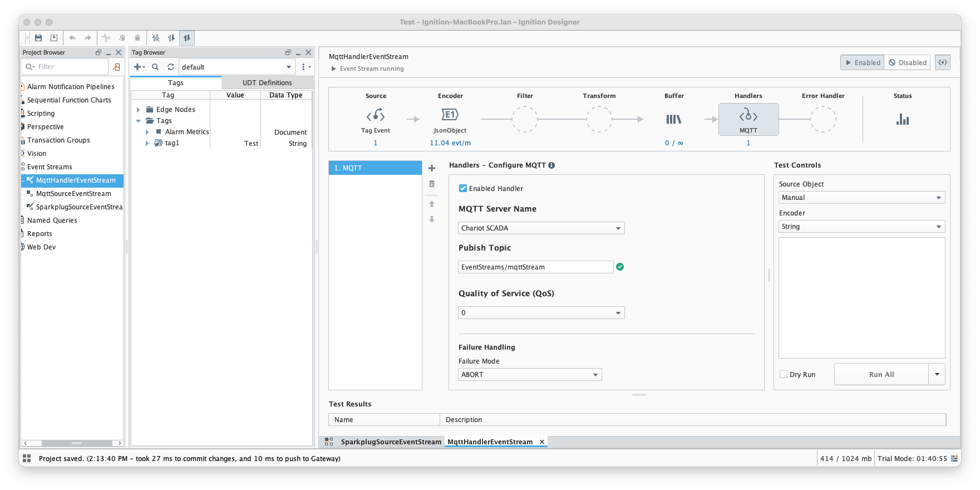Toggle comm read/write mode icon
The width and height of the screenshot is (980, 490).
coord(187,38)
